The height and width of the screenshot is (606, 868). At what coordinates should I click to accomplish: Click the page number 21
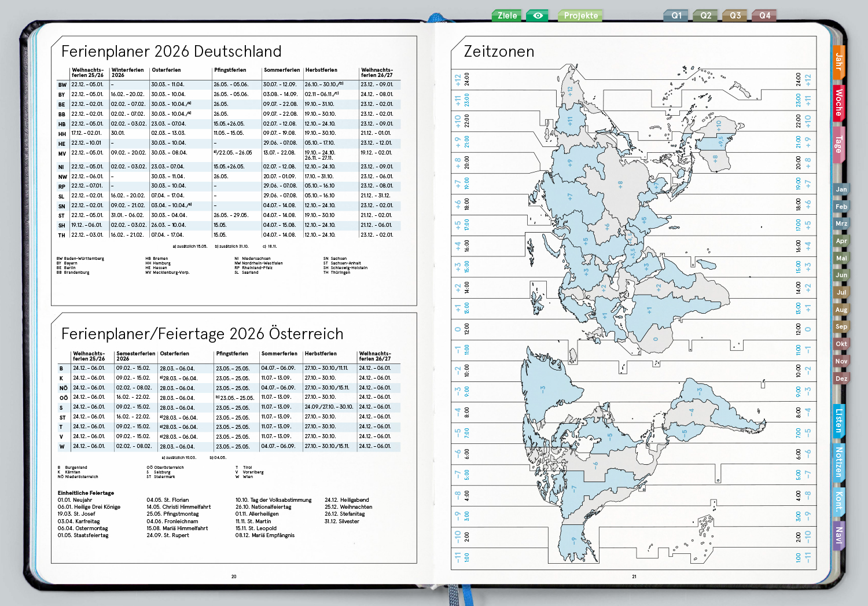(x=634, y=576)
